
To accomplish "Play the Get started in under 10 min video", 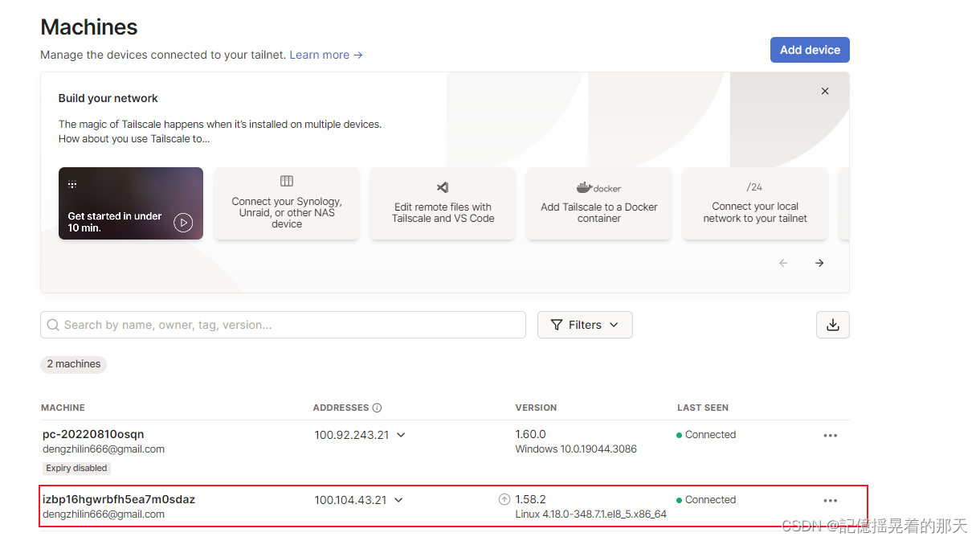I will pyautogui.click(x=183, y=223).
